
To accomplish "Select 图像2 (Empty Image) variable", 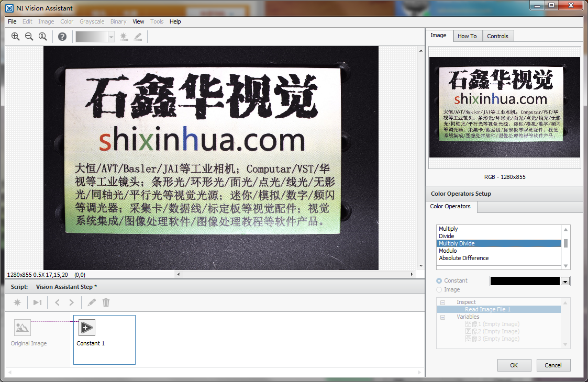I will click(492, 331).
